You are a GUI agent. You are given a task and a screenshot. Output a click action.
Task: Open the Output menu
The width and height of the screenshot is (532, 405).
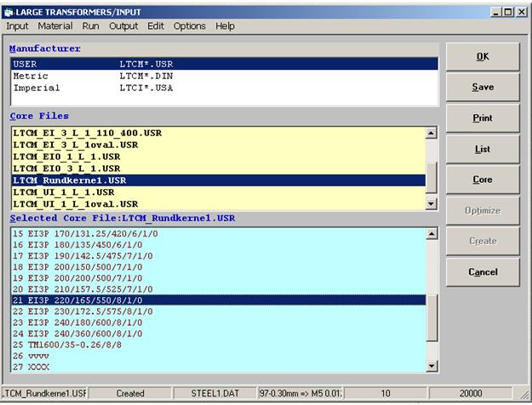tap(123, 26)
